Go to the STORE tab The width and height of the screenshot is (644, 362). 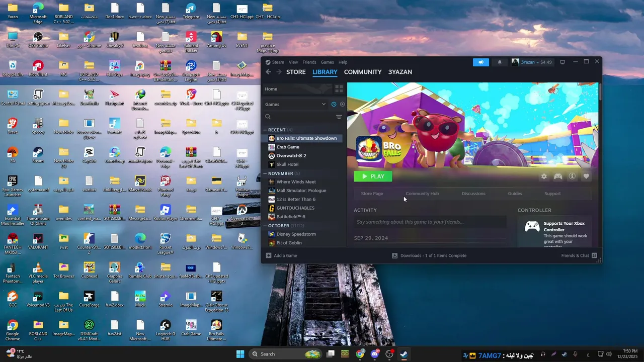(x=296, y=72)
